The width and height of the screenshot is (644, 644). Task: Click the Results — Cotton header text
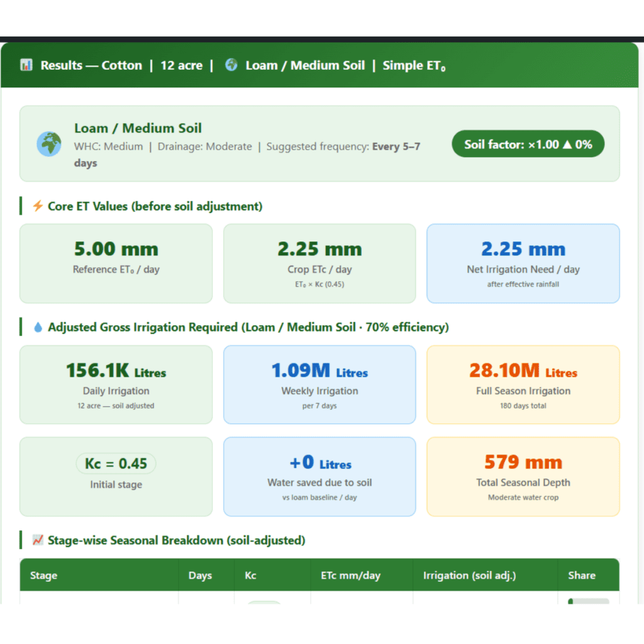(x=91, y=65)
